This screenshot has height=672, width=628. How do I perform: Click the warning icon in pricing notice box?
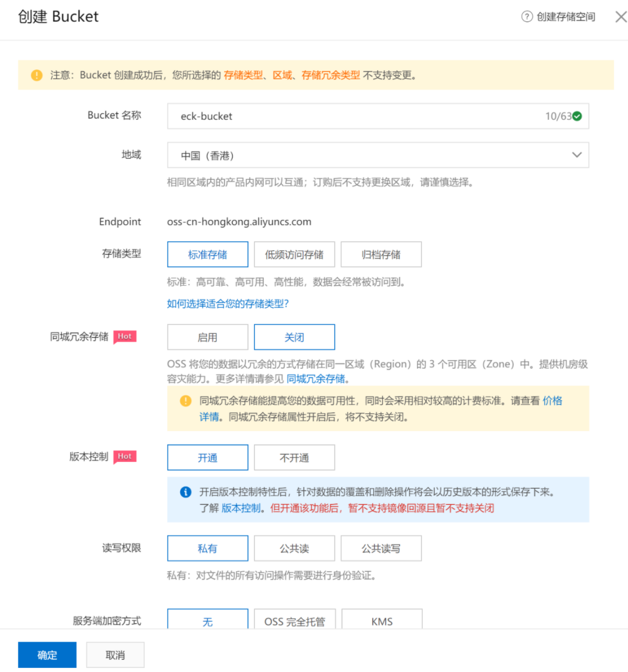point(185,401)
